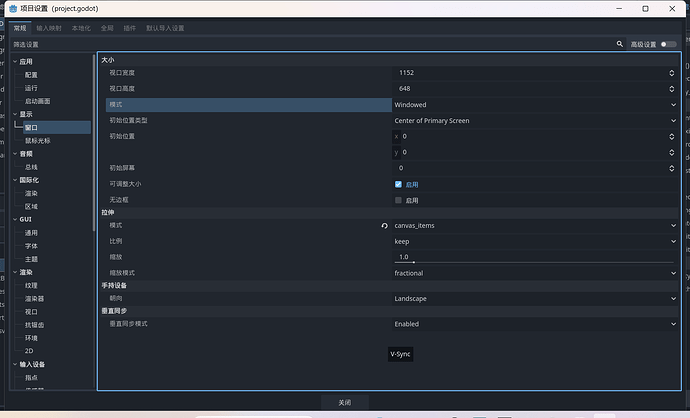Select 配置 under 应用
690x418 pixels.
tap(31, 75)
